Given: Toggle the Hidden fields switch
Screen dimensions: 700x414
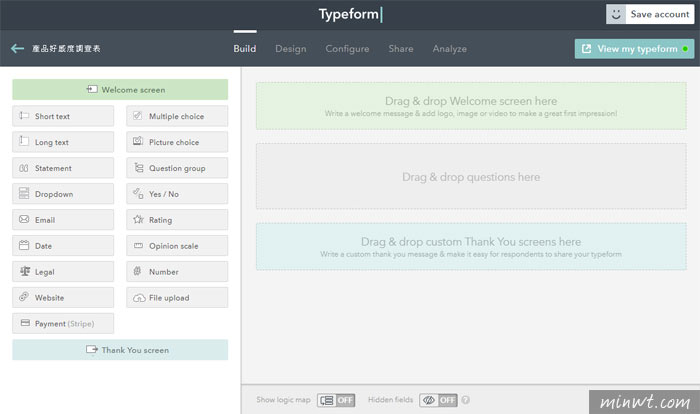Looking at the screenshot, I should tap(438, 400).
